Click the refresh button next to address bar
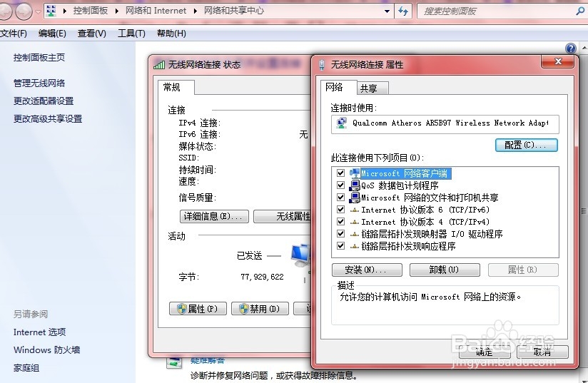588x383 pixels. point(403,11)
